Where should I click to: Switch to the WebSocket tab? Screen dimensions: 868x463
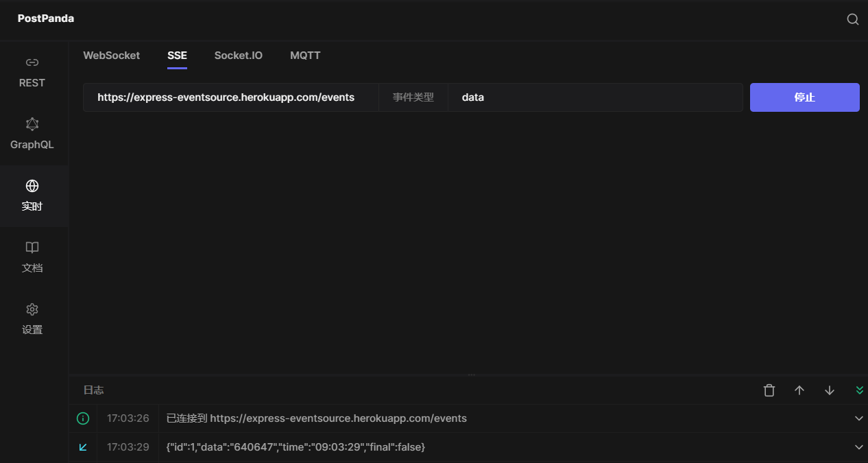112,56
